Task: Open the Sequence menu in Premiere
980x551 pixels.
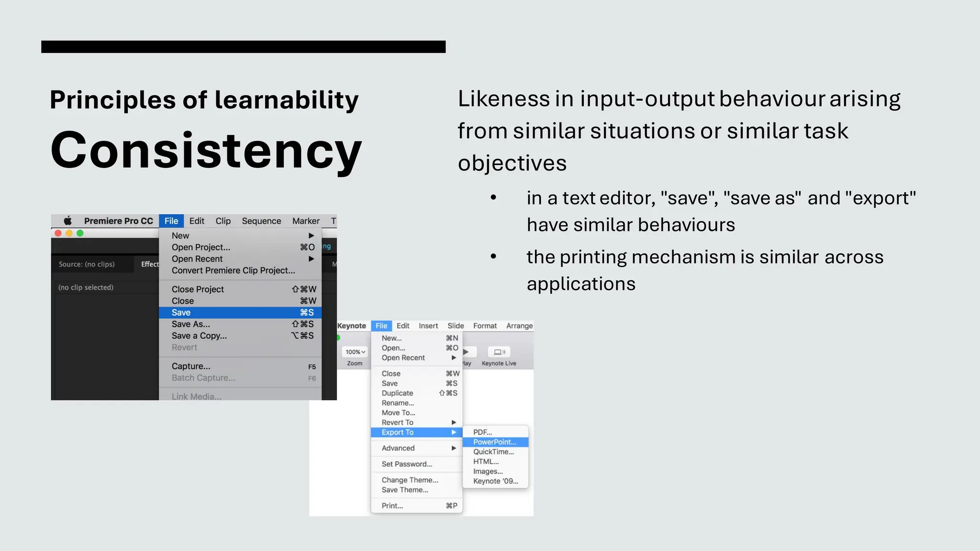Action: point(261,221)
